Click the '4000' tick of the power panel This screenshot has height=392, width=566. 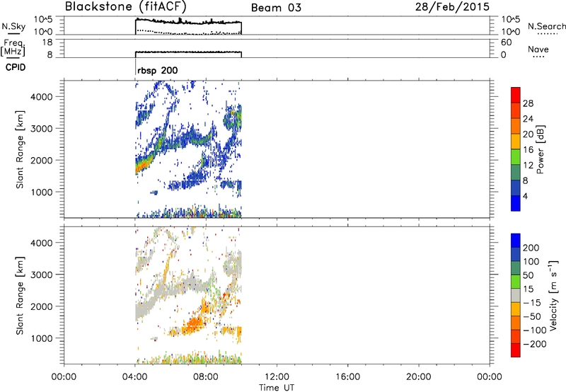42,97
